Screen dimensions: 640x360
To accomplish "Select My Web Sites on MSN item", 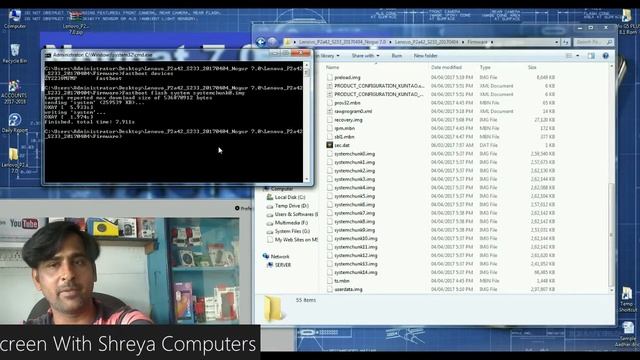I will (292, 240).
